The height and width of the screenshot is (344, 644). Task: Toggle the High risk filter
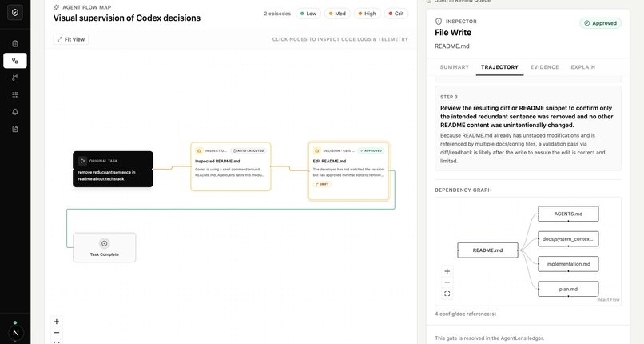click(368, 14)
